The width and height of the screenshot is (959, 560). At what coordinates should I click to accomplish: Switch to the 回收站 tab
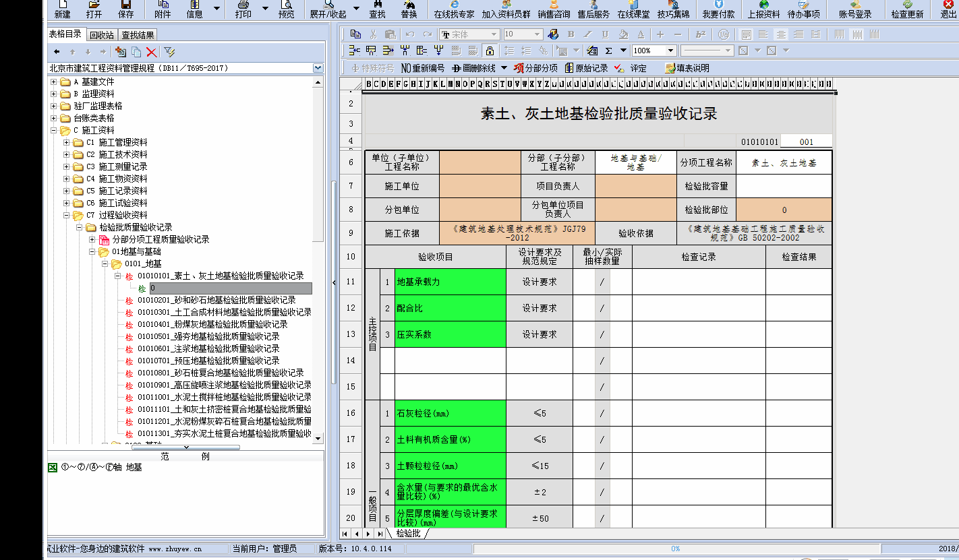(101, 35)
